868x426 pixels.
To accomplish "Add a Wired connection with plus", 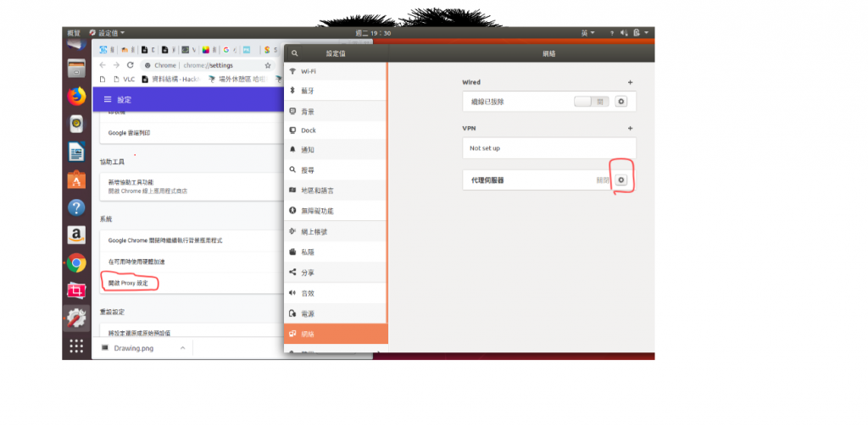I will tap(630, 82).
